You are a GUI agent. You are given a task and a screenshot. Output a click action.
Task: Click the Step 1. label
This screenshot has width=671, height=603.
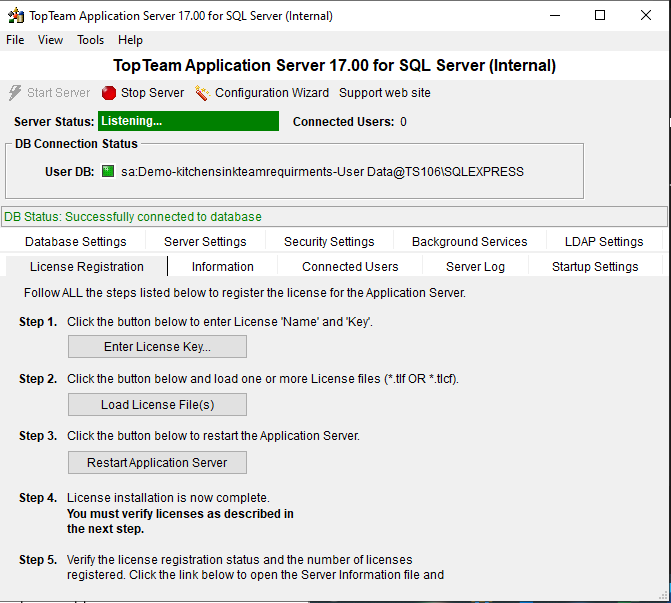click(38, 321)
